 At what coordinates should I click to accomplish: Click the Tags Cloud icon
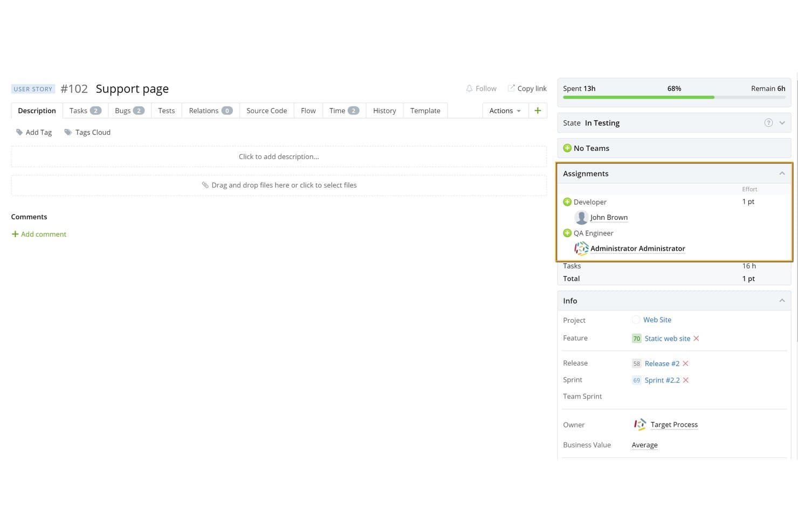[68, 132]
